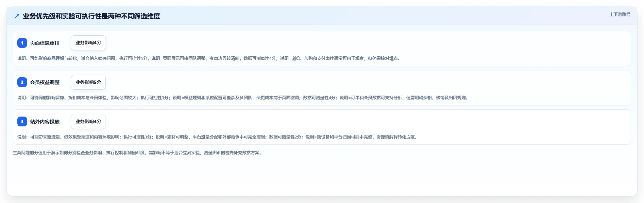Click the 站外内容投放 item title
644x203 pixels.
click(x=45, y=121)
